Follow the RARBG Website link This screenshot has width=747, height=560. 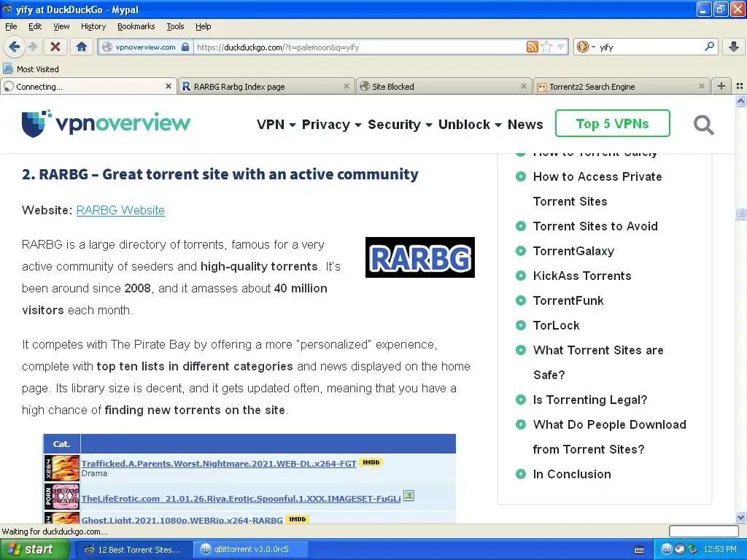[120, 210]
